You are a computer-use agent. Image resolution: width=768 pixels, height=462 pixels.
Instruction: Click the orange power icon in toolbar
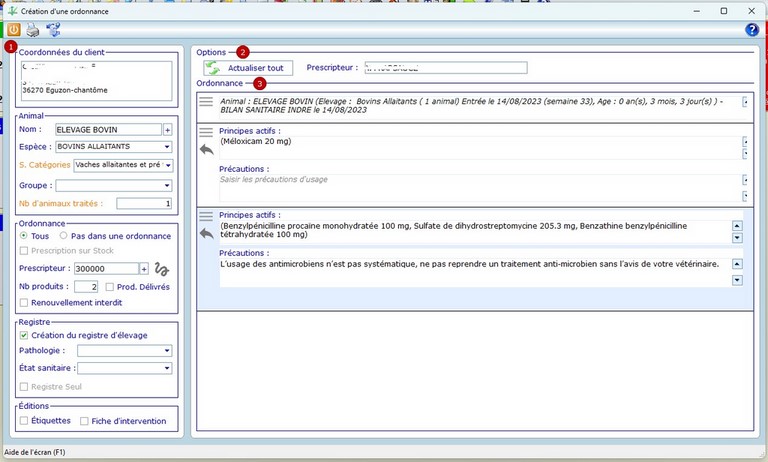coord(13,30)
